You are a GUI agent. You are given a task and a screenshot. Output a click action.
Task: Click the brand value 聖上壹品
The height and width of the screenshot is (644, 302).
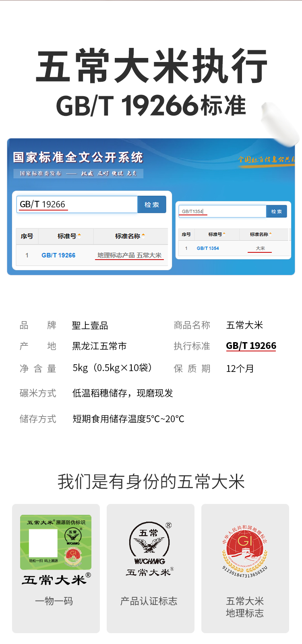click(90, 325)
